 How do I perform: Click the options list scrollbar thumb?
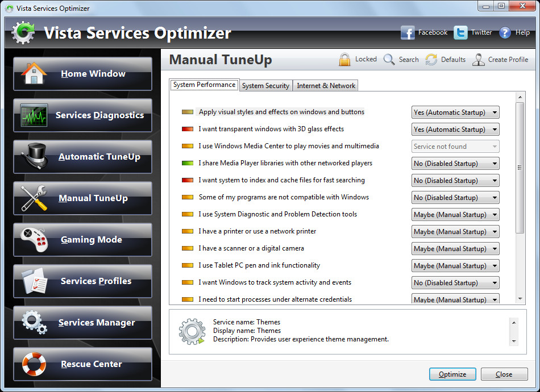[x=520, y=168]
